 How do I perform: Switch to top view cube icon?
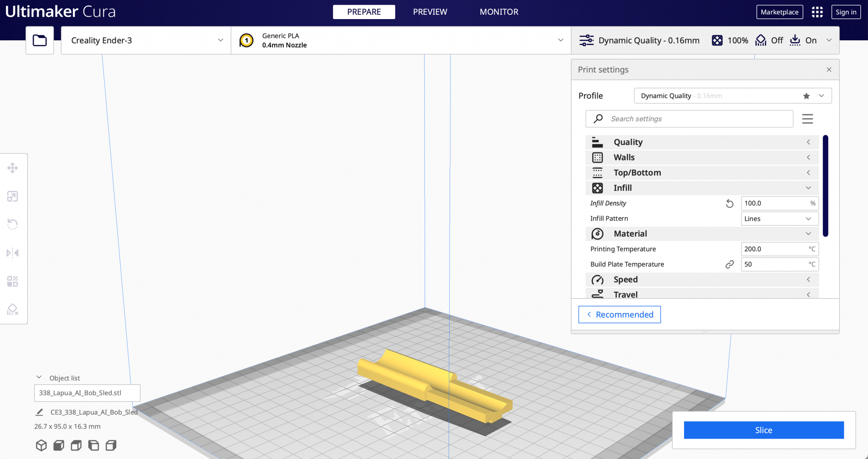(x=76, y=445)
